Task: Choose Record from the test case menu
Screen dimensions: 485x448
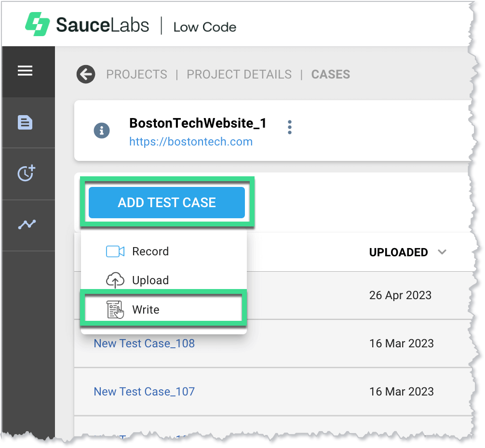Action: click(150, 251)
